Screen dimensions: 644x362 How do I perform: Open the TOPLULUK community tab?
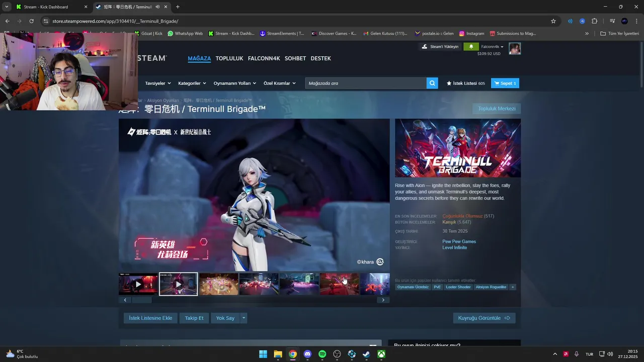click(229, 58)
